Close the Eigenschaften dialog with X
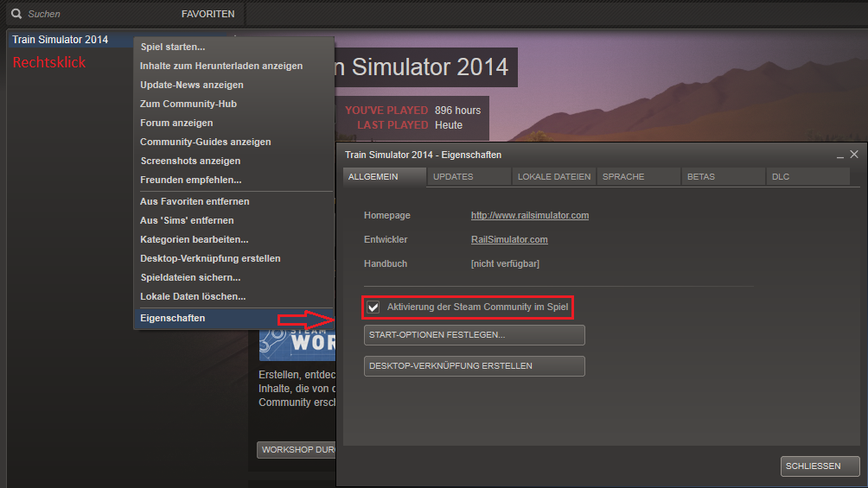Viewport: 868px width, 488px height. (x=854, y=155)
